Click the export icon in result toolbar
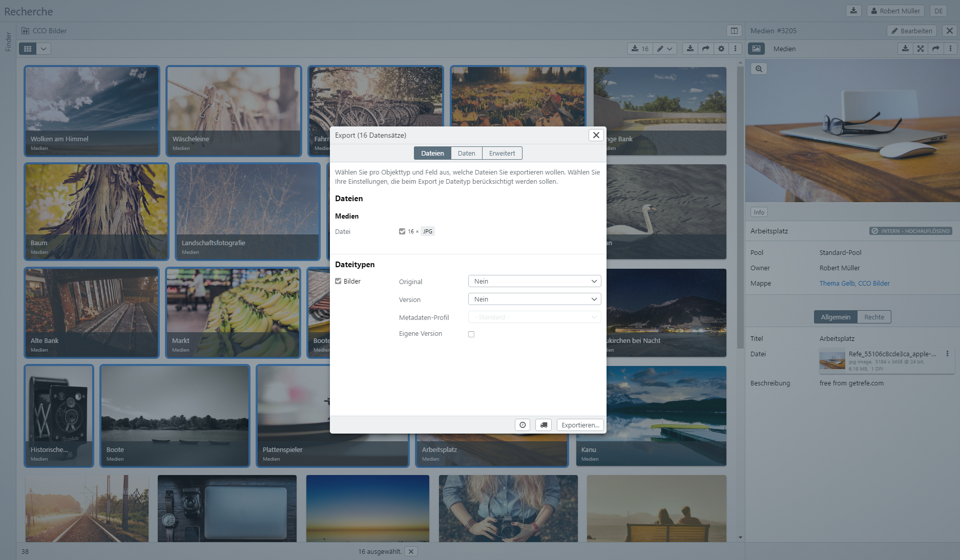The width and height of the screenshot is (960, 560). click(690, 49)
